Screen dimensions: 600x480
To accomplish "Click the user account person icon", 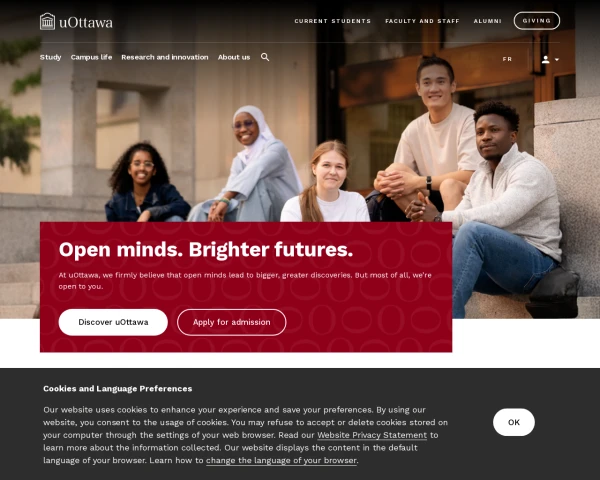I will [546, 59].
